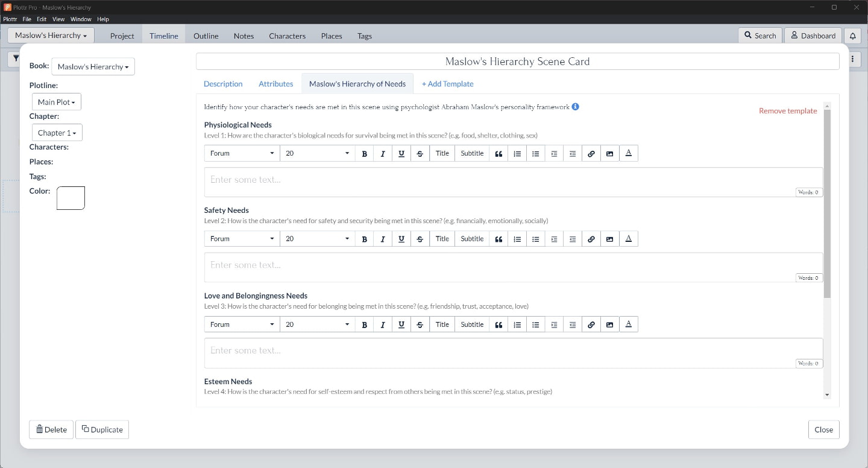Open the Window menu
Viewport: 868px width, 468px height.
tap(81, 19)
